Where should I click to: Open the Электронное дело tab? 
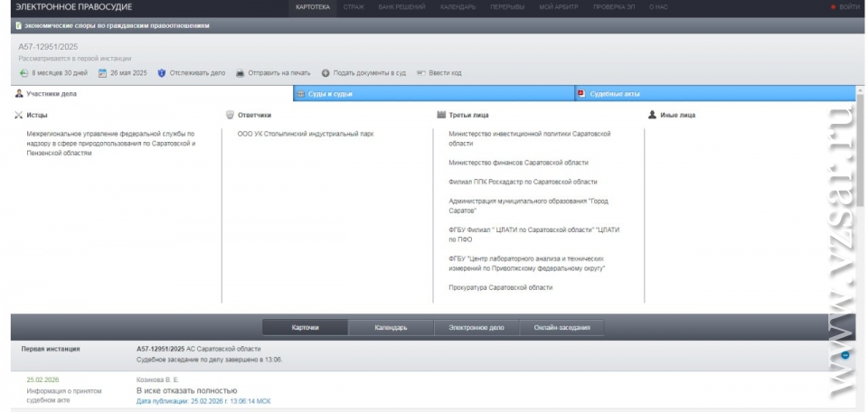click(x=476, y=327)
